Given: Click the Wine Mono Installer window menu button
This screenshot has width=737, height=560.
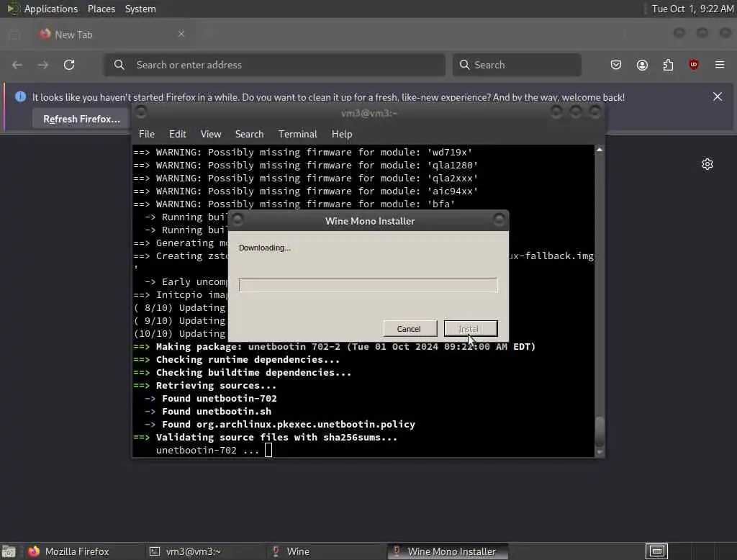Looking at the screenshot, I should pyautogui.click(x=238, y=220).
